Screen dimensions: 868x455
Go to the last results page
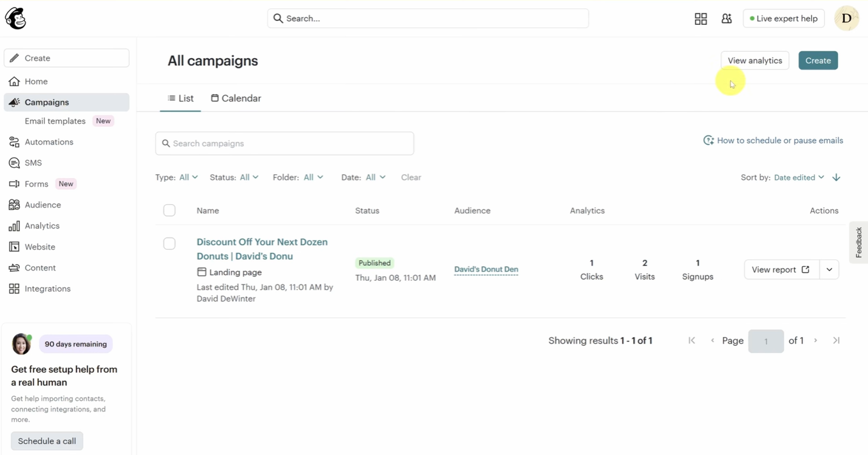[x=836, y=341]
